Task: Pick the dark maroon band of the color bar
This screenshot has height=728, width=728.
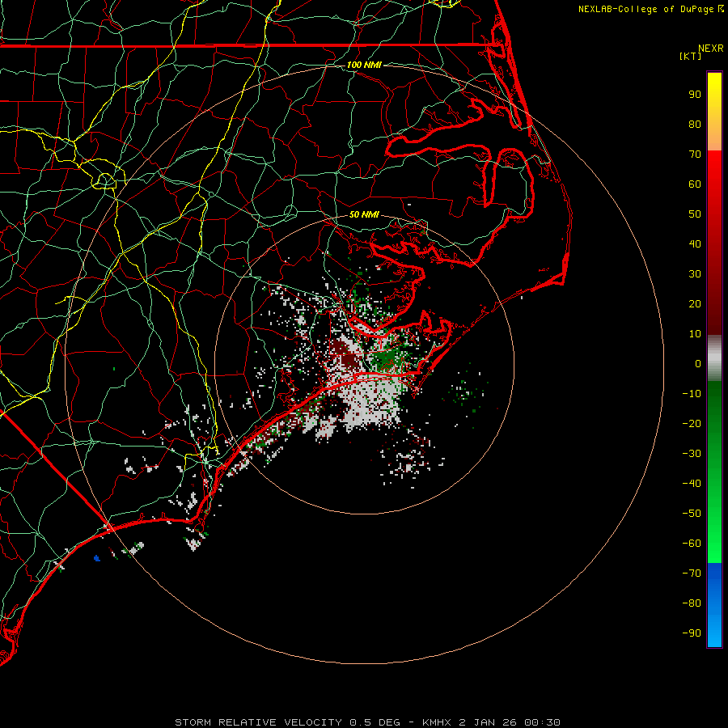Action: pyautogui.click(x=714, y=311)
